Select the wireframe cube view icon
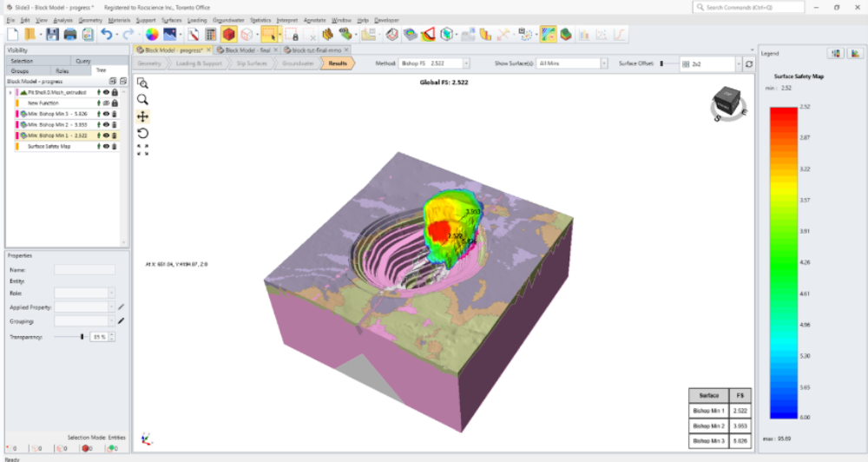 [x=247, y=35]
